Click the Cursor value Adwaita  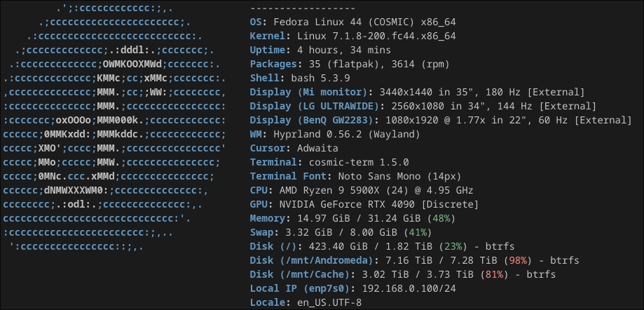click(x=317, y=148)
